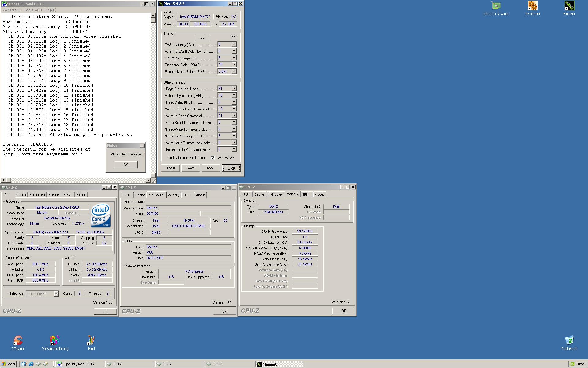Open Calculate(C) menu in Super PI
This screenshot has height=368, width=588.
pos(12,10)
